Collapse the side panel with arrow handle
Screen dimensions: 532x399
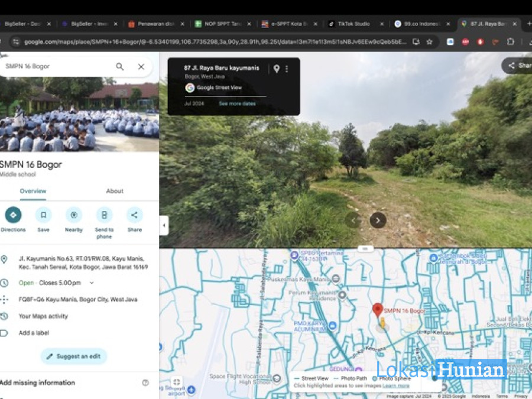(164, 225)
